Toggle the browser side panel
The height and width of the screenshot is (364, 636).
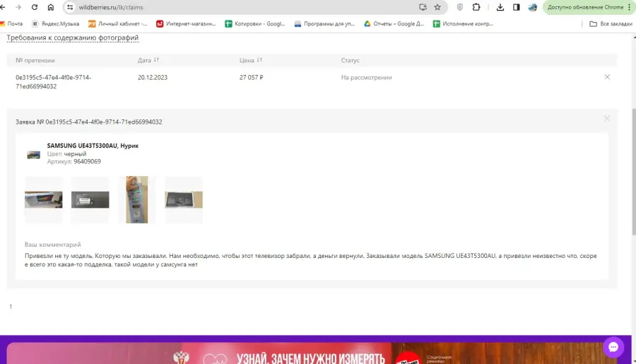(x=517, y=7)
